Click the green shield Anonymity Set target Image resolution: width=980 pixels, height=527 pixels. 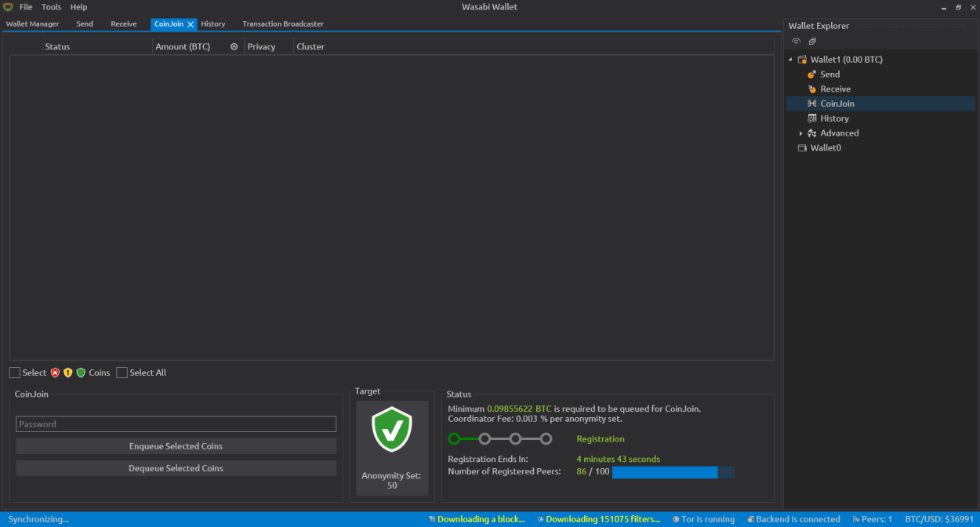(x=392, y=430)
